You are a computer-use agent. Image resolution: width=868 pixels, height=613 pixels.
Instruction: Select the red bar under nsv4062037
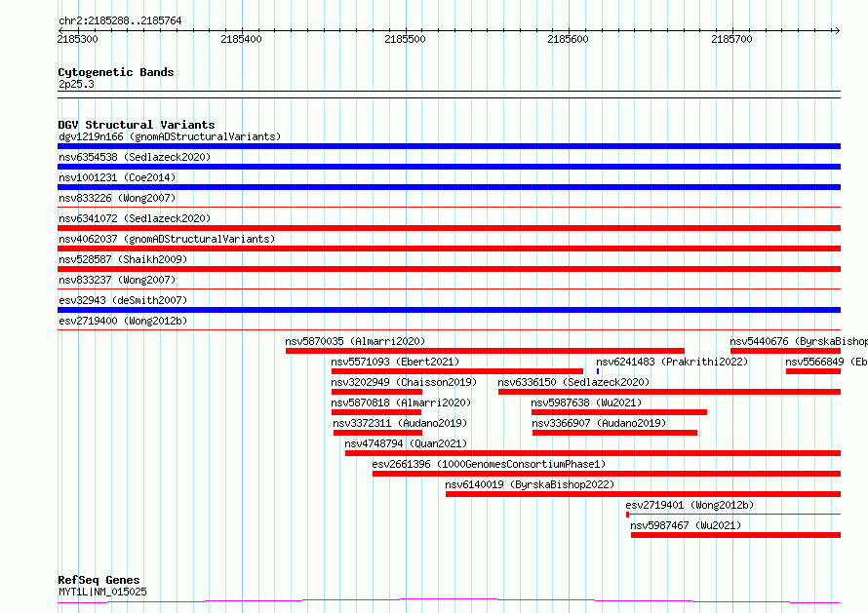(449, 249)
